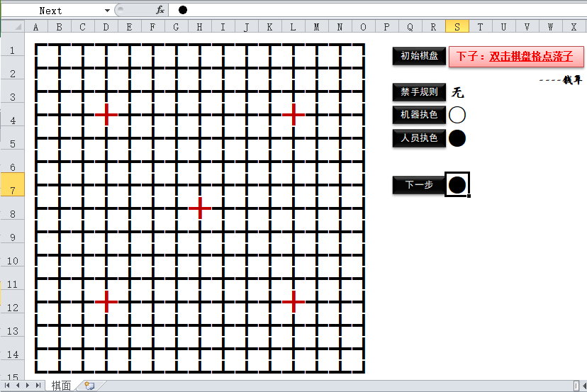Click the 棋面 sheet tab
Viewport: 587px width, 392px height.
(x=61, y=386)
